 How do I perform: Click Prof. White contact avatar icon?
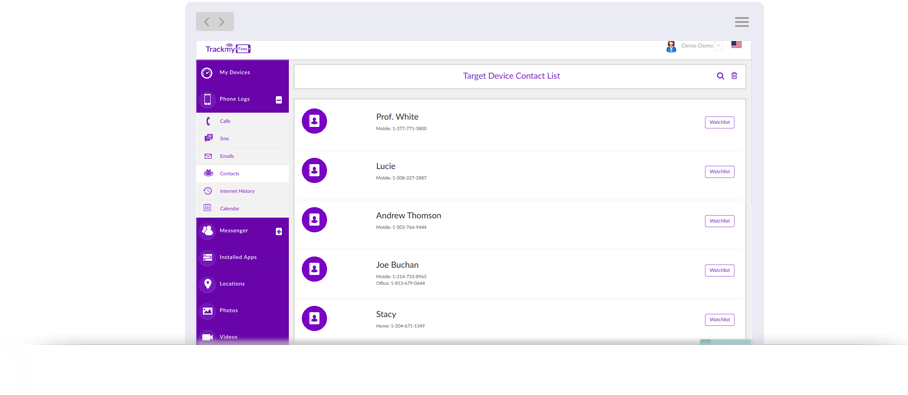click(x=314, y=121)
